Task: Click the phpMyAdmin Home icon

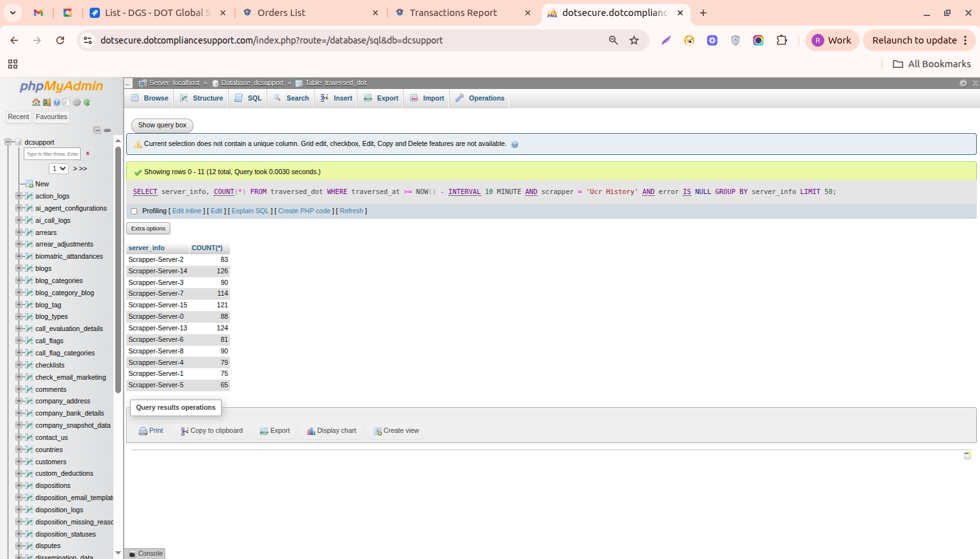Action: [36, 102]
